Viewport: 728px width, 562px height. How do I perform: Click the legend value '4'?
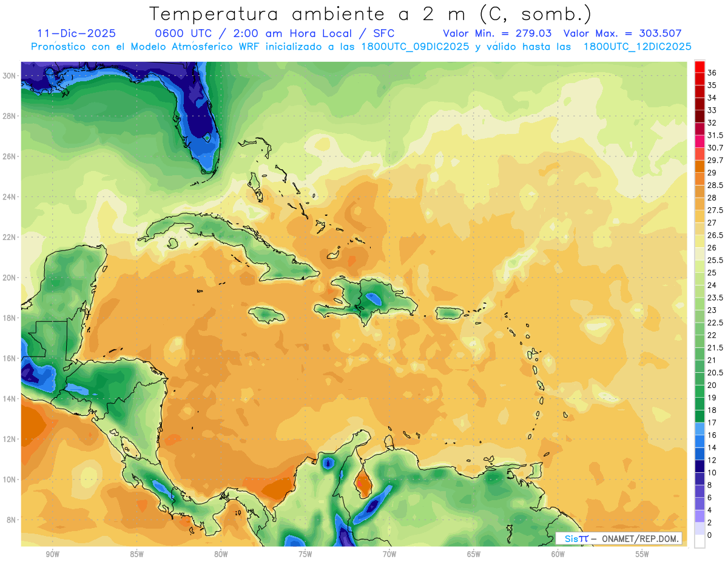[x=710, y=510]
